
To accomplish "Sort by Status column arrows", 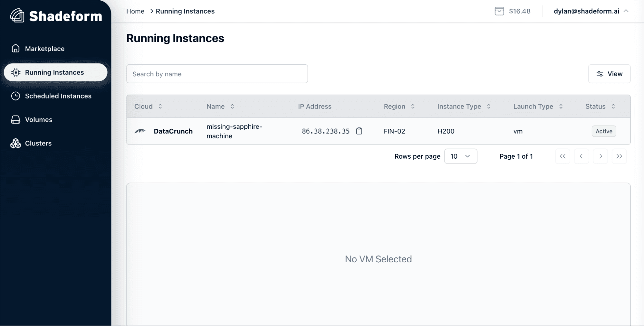I will (613, 107).
